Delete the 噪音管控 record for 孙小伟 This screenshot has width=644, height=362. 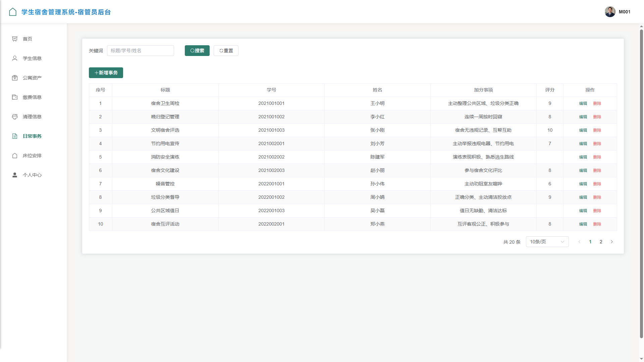click(x=597, y=184)
